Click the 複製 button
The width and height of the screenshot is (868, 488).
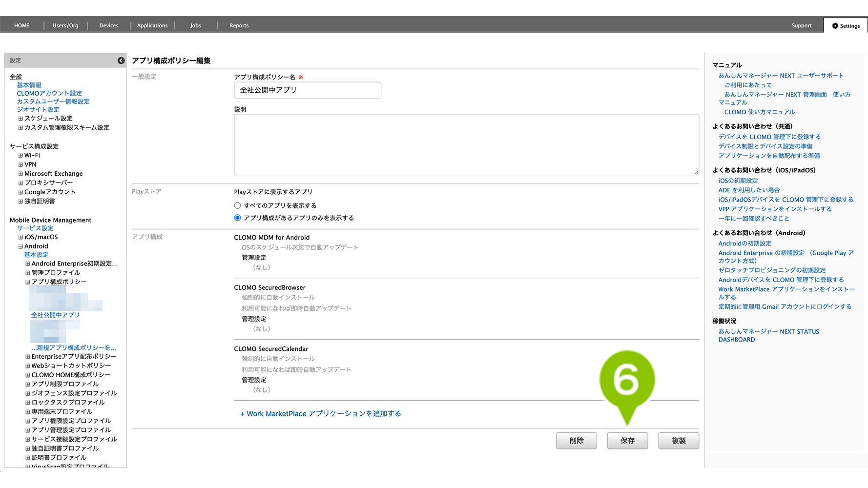click(x=679, y=441)
